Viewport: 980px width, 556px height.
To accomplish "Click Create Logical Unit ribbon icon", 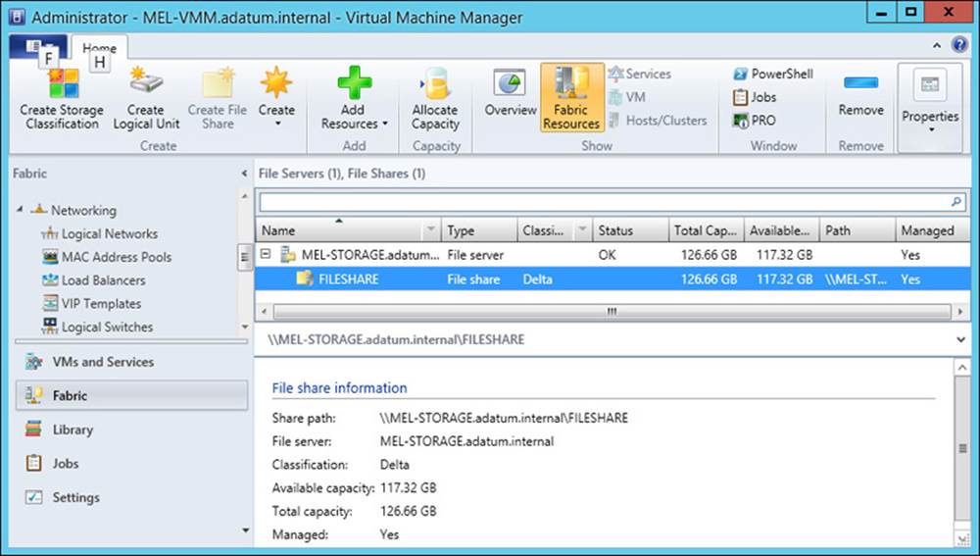I will pyautogui.click(x=146, y=99).
